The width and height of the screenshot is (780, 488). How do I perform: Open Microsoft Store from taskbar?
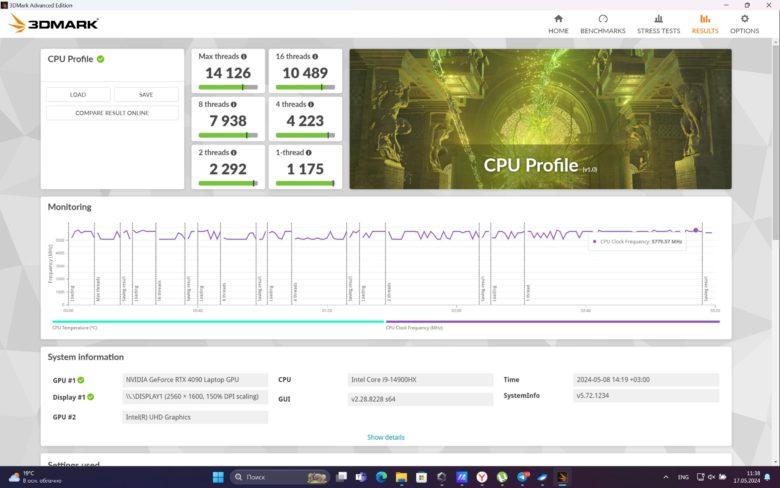click(x=421, y=477)
